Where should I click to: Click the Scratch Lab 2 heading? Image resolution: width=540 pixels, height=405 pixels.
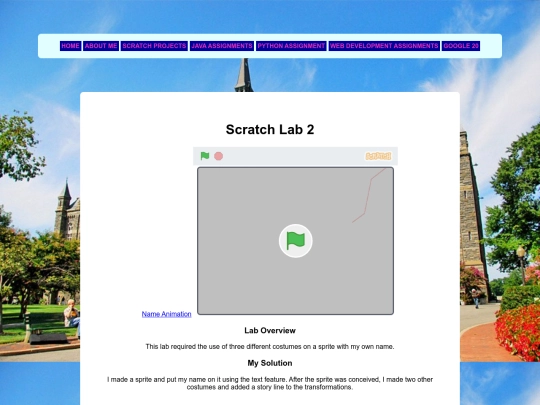pos(270,129)
